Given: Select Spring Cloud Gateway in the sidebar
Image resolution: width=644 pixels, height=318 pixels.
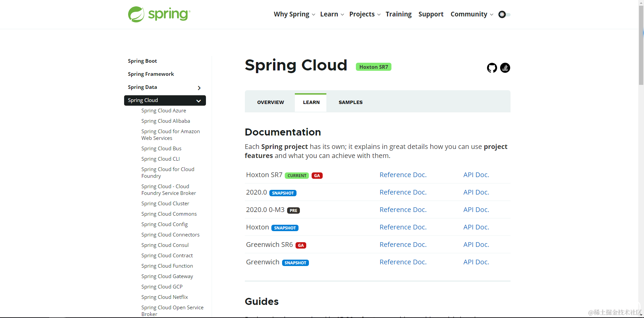Looking at the screenshot, I should [x=167, y=276].
